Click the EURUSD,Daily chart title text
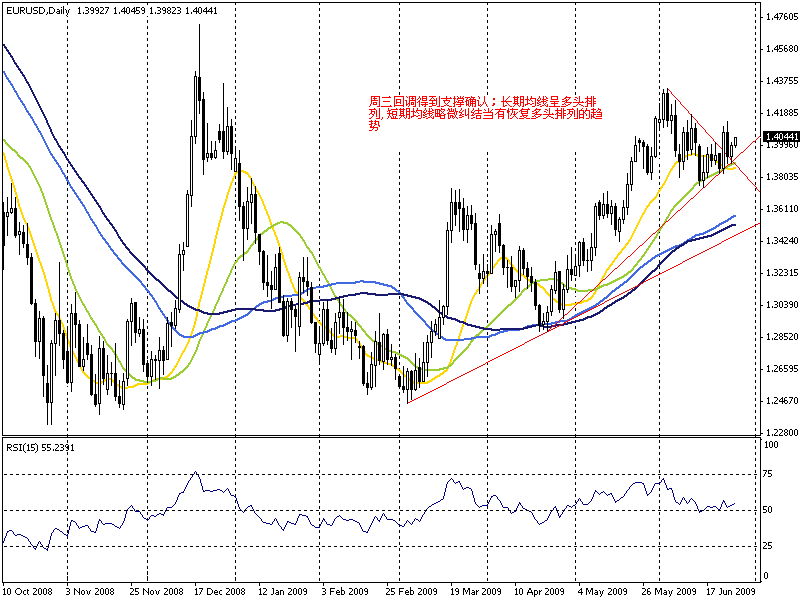Image resolution: width=800 pixels, height=600 pixels. tap(38, 10)
